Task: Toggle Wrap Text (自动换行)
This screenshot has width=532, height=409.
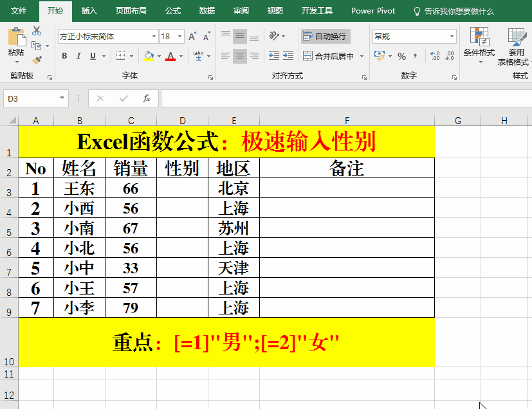Action: [x=325, y=37]
